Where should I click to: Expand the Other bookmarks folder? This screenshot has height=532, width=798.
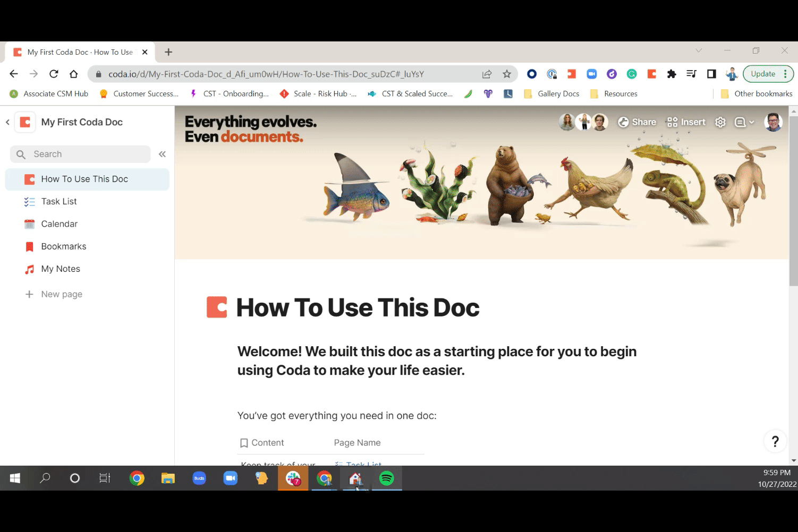click(x=757, y=94)
